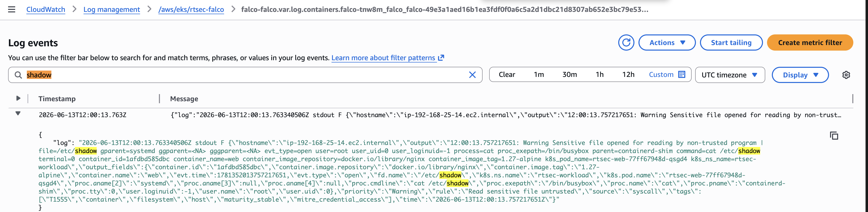Open the Actions dropdown
This screenshot has width=868, height=212.
(667, 43)
